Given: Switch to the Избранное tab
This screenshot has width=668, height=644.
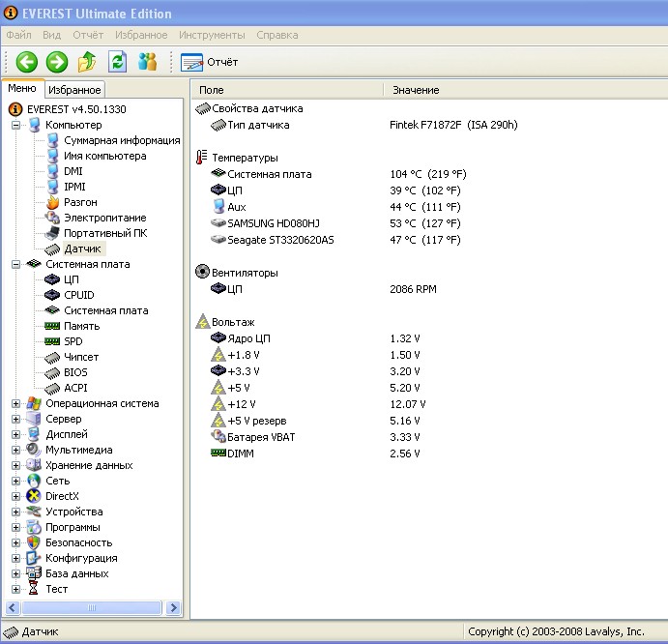Looking at the screenshot, I should point(74,90).
